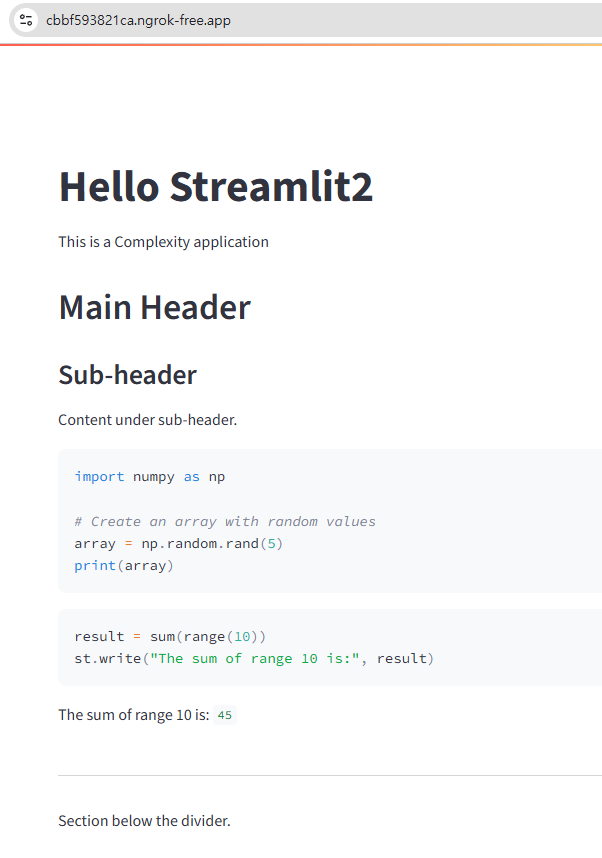Select the '# Create an array with random values' comment

coord(225,521)
